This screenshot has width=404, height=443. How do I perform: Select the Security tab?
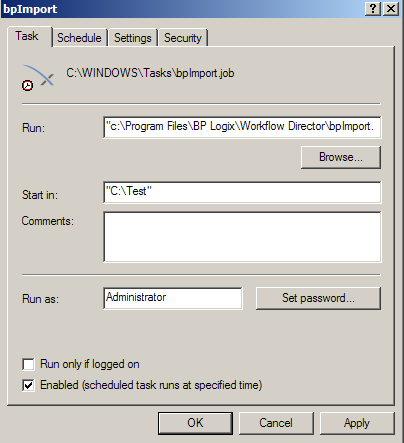pyautogui.click(x=183, y=38)
